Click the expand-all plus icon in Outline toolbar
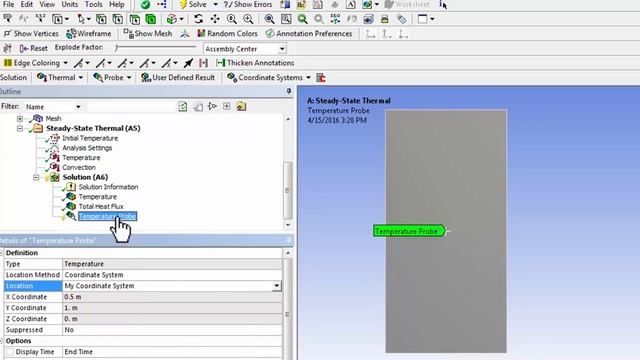Screen dimensions: 640x360 227,107
